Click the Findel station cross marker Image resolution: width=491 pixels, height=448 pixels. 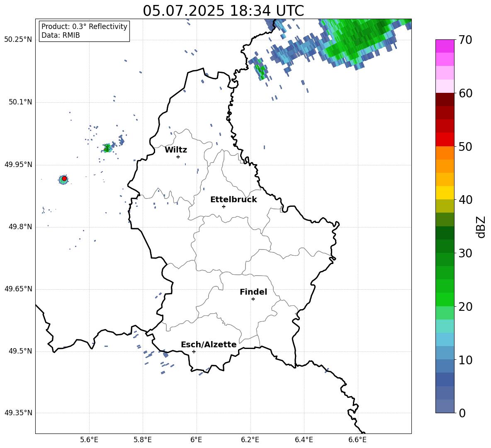(x=253, y=299)
